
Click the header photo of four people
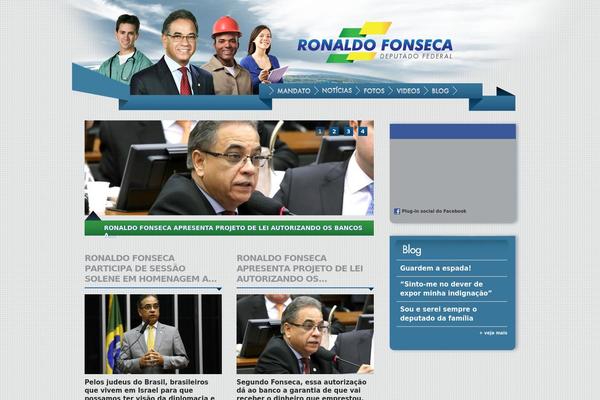(x=193, y=52)
